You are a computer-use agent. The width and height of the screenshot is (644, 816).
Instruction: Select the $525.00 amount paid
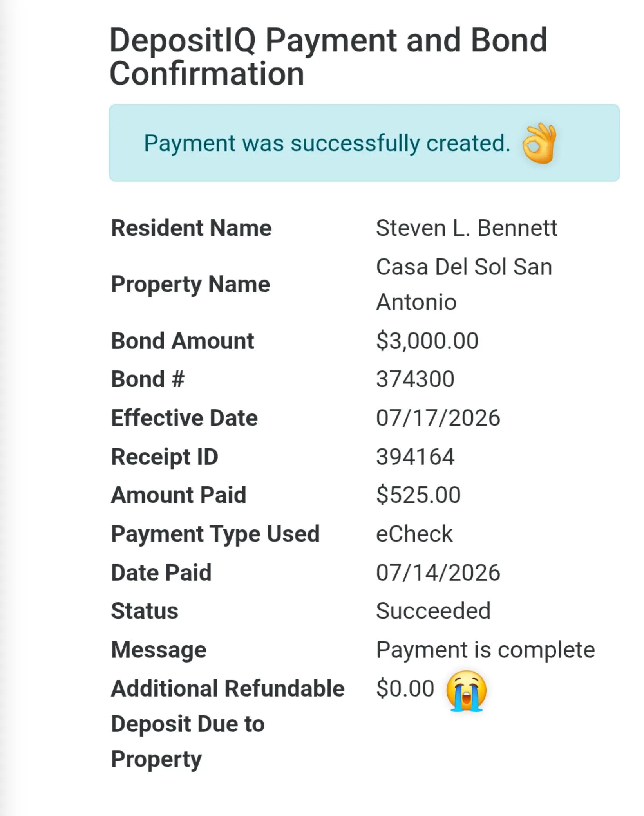tap(418, 495)
